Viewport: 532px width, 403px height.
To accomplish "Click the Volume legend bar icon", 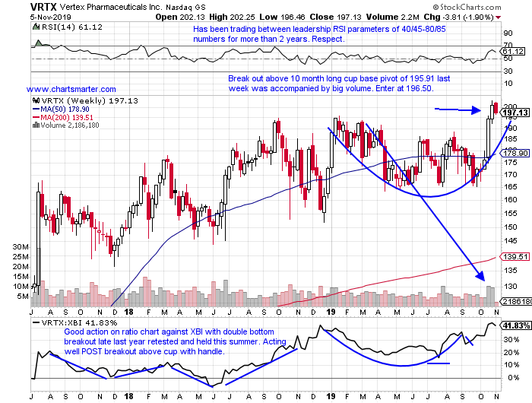I will (x=34, y=125).
